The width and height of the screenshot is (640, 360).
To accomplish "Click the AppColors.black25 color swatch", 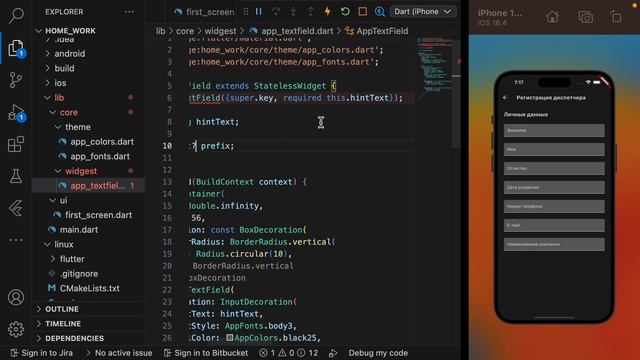I will click(230, 338).
